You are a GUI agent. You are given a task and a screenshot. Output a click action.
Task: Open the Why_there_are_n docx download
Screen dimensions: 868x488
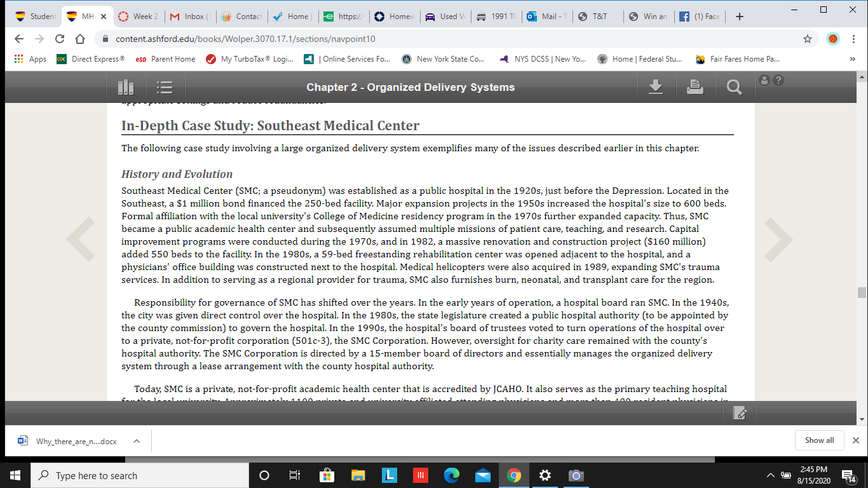[x=68, y=441]
